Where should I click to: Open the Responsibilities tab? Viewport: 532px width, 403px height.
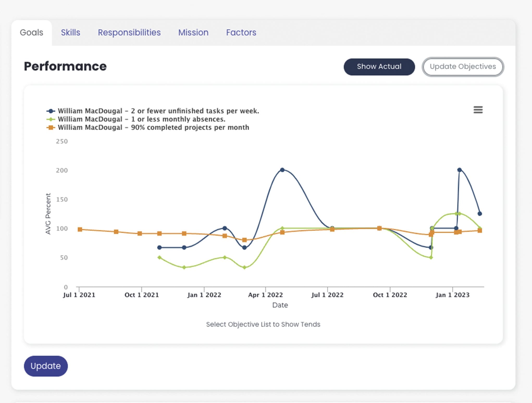tap(129, 33)
